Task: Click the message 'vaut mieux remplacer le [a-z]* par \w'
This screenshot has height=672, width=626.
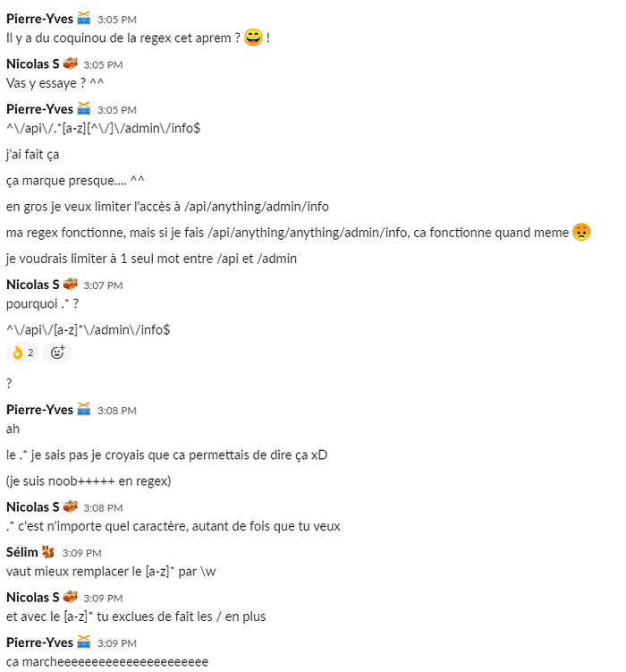Action: tap(111, 571)
